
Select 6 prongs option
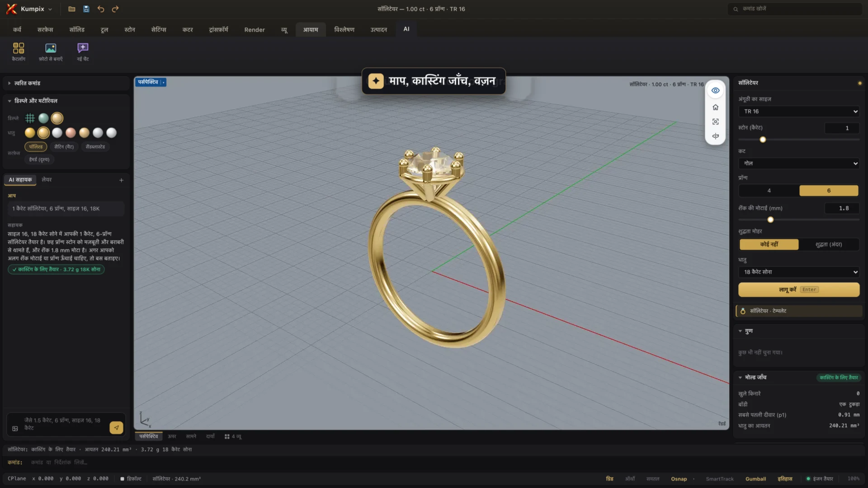click(x=829, y=191)
